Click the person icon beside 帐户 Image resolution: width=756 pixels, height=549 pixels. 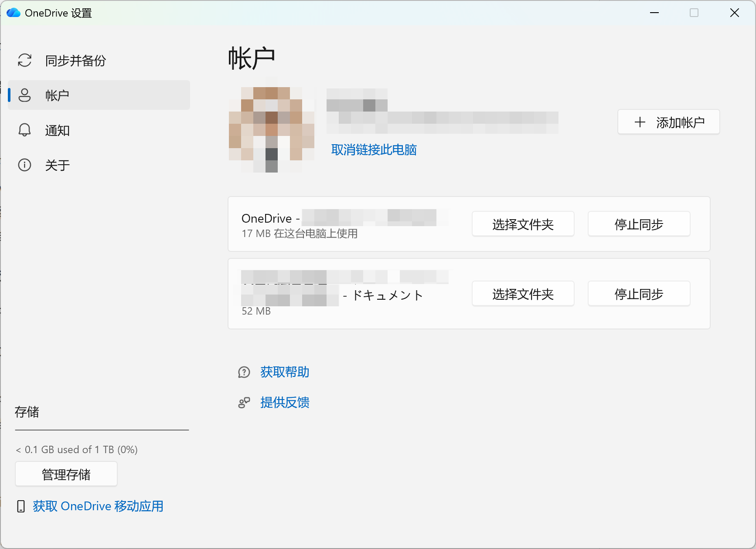24,95
